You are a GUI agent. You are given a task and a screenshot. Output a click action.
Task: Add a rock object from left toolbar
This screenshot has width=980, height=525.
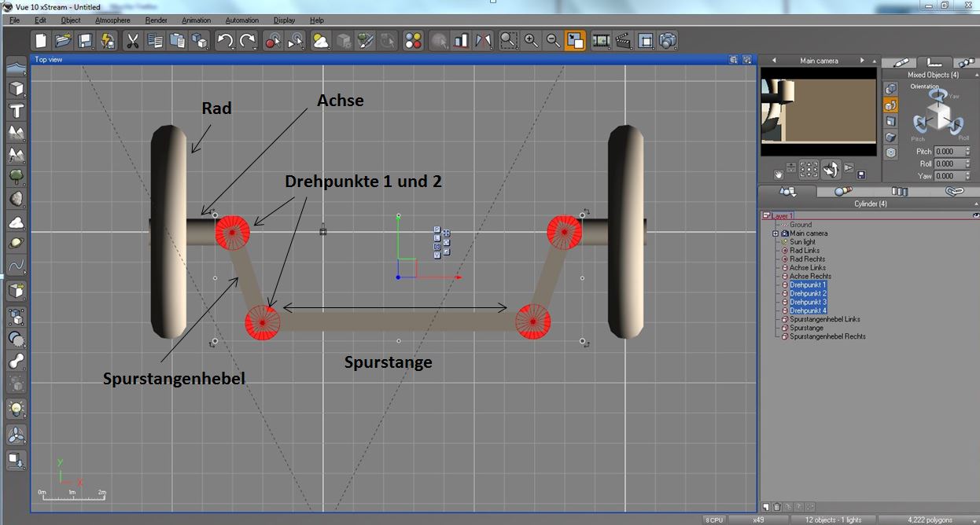(x=16, y=199)
